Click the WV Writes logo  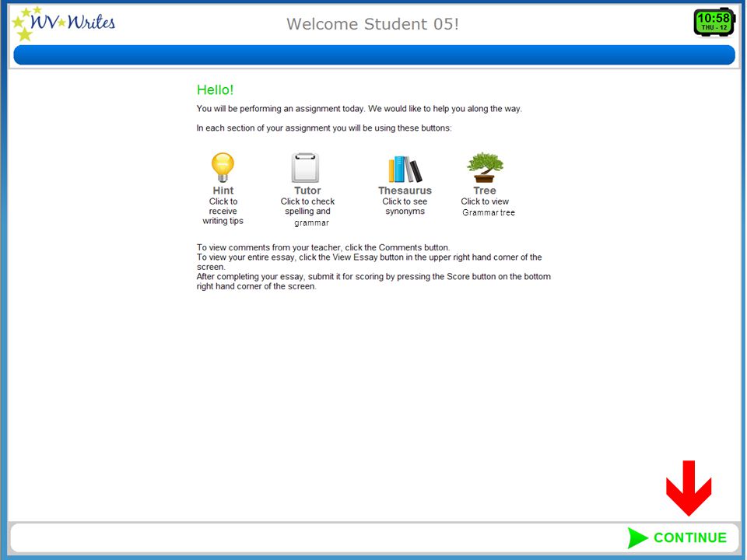pos(64,24)
